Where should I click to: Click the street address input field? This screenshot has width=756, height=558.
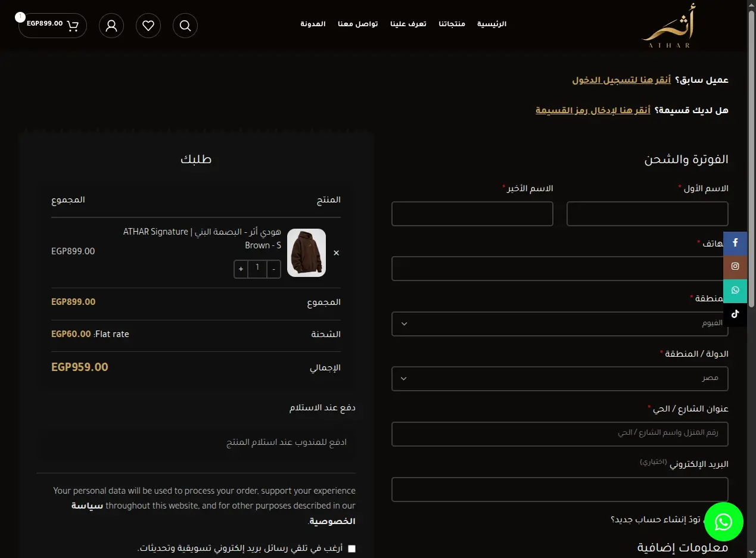coord(560,434)
